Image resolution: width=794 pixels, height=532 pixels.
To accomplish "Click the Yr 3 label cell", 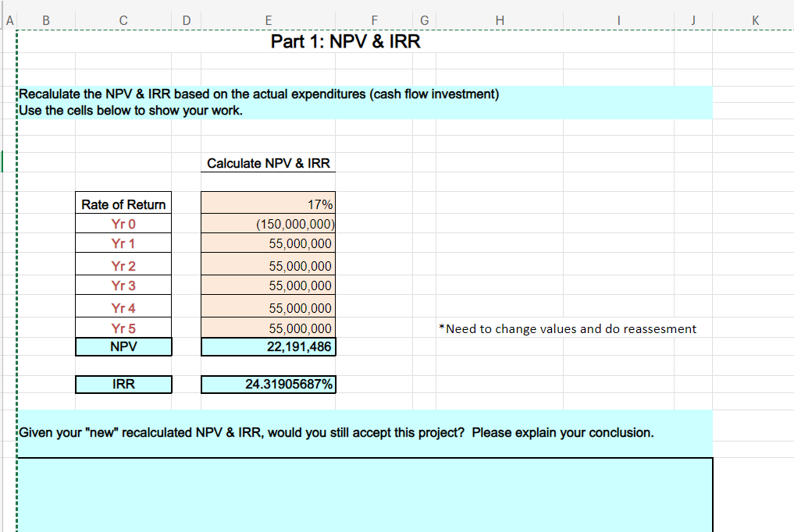I will 123,286.
